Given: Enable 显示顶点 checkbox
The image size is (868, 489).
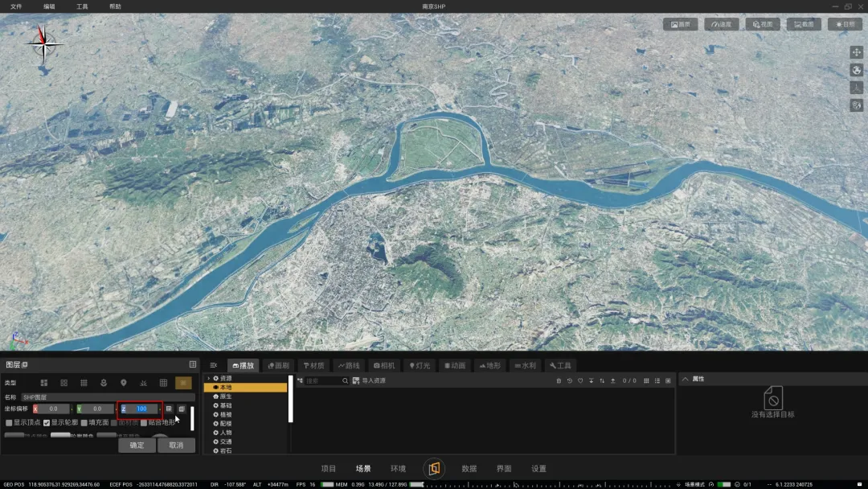Looking at the screenshot, I should (x=9, y=422).
